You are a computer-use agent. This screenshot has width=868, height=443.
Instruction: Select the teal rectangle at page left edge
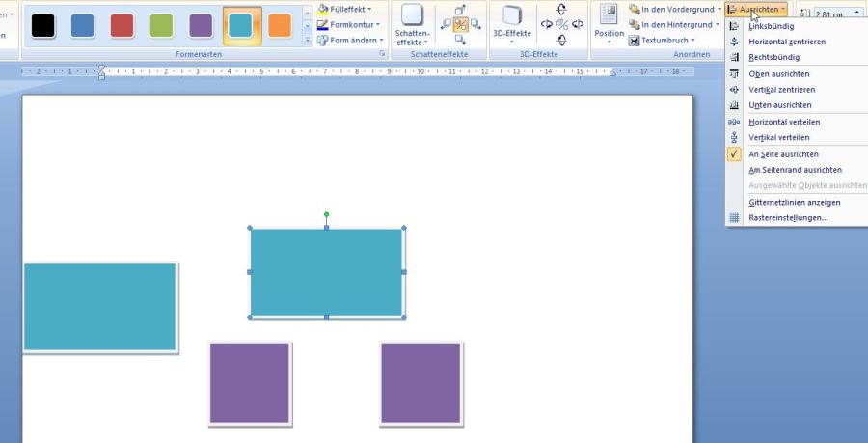click(100, 307)
